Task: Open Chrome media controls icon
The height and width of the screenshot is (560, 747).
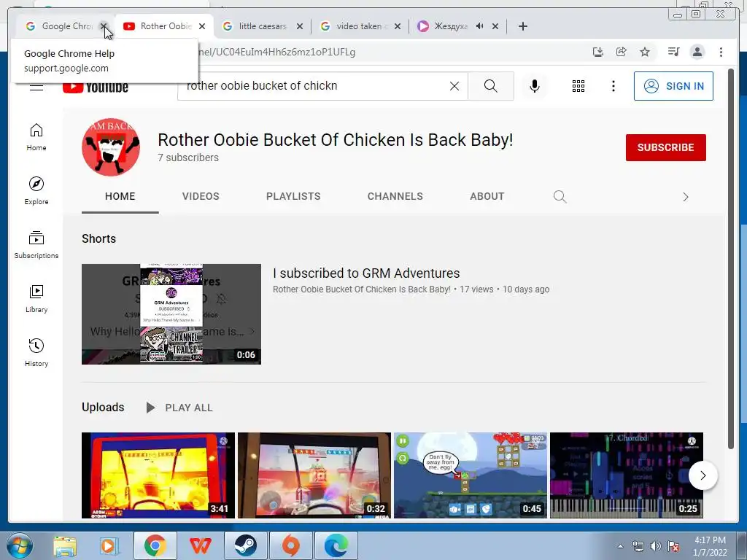Action: click(673, 52)
